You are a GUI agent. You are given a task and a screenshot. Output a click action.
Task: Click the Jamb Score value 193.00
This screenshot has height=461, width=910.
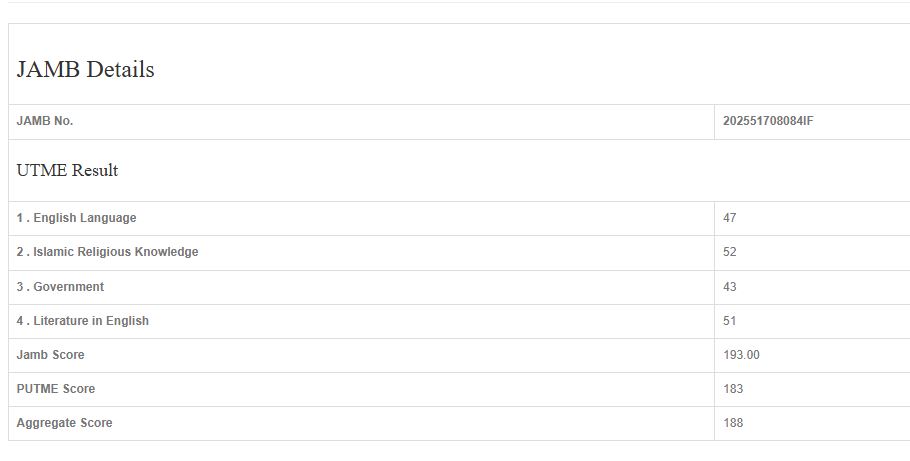click(742, 355)
